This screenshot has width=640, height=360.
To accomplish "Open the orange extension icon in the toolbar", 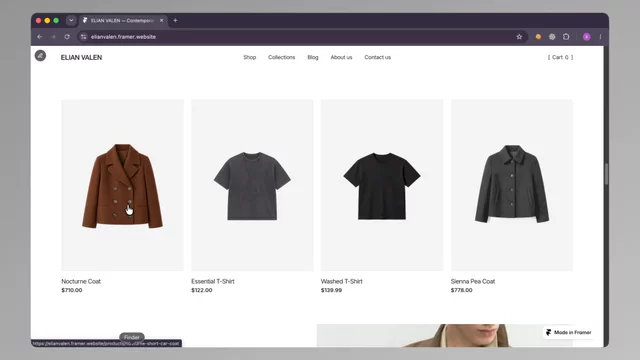I will (x=538, y=37).
